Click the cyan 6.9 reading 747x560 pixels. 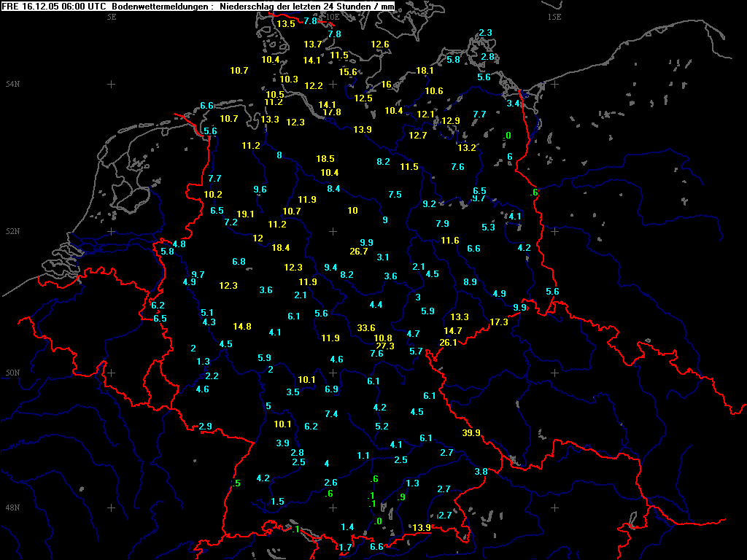coord(332,389)
